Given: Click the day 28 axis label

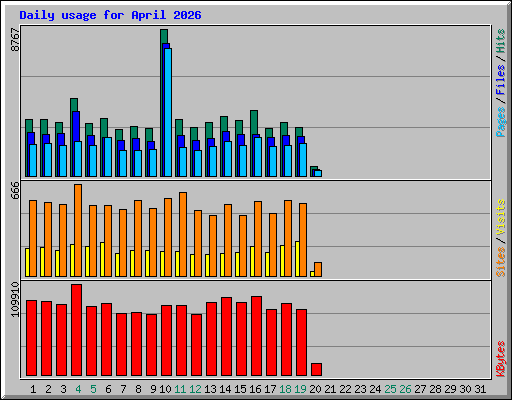Looking at the screenshot, I should click(x=435, y=389).
